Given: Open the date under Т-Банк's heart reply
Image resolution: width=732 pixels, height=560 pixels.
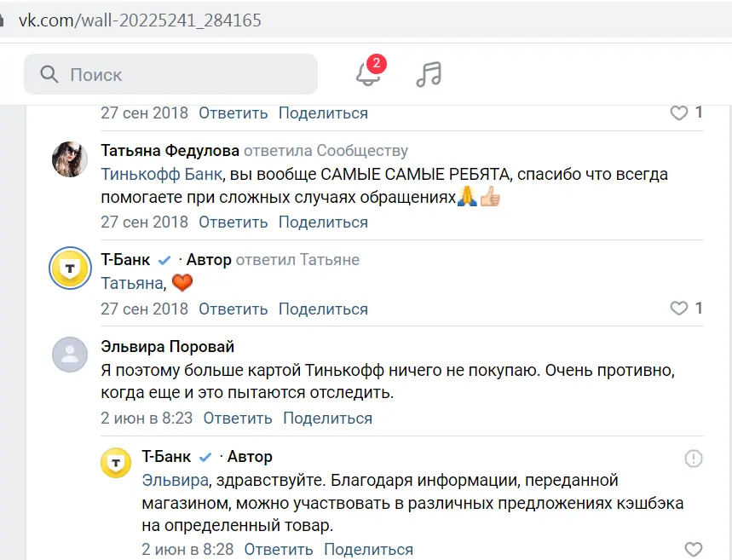Looking at the screenshot, I should (x=144, y=309).
